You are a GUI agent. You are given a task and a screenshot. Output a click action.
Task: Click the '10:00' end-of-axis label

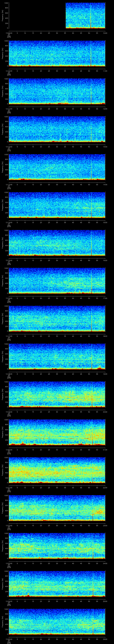(x=105, y=33)
